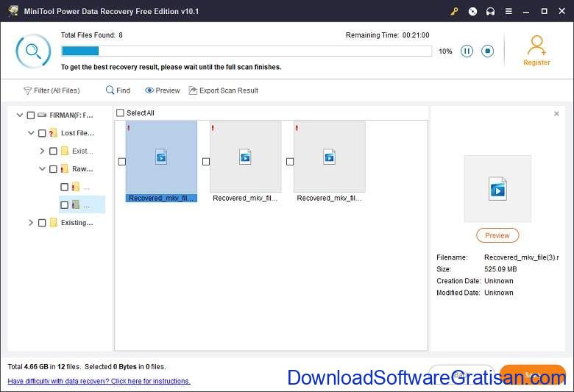Open the hamburger menu in title bar
This screenshot has width=574, height=392.
pos(509,11)
